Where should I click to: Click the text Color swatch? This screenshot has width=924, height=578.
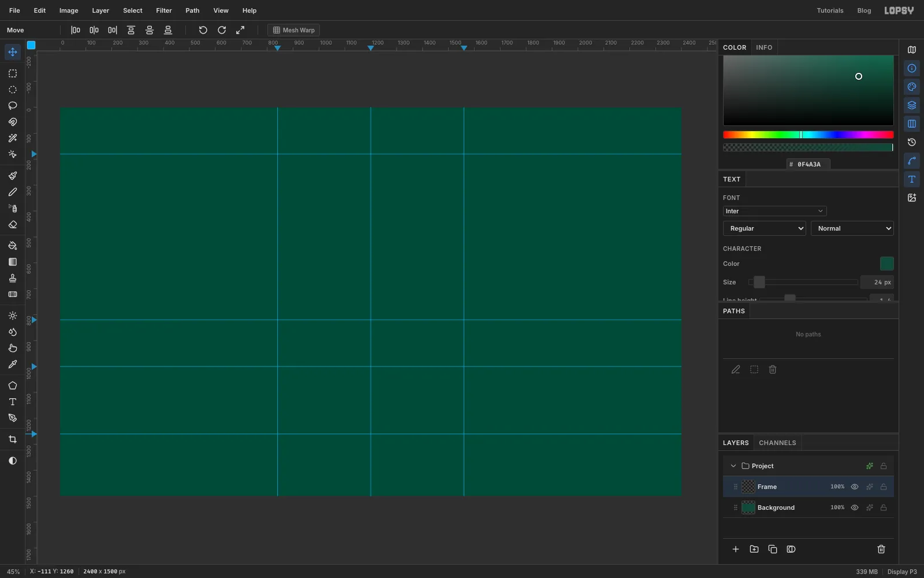pyautogui.click(x=886, y=264)
